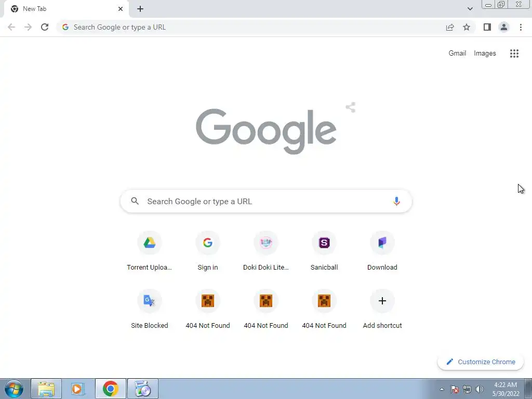Open the Site Blocked shortcut
This screenshot has height=399, width=532.
click(x=149, y=309)
